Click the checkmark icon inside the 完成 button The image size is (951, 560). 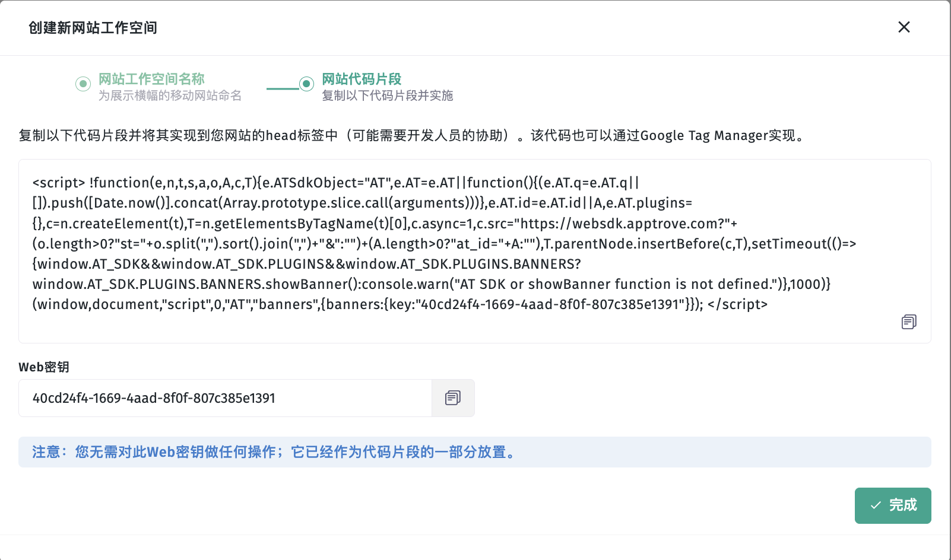(x=876, y=505)
